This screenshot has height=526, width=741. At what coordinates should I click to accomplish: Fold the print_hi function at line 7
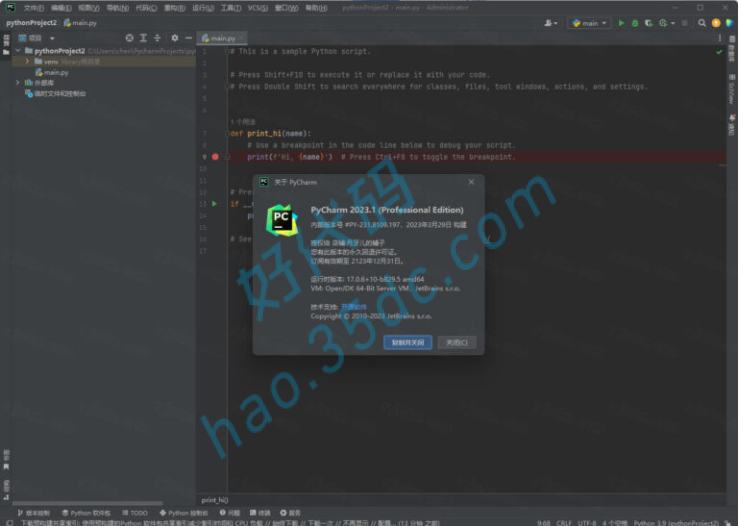tap(227, 134)
